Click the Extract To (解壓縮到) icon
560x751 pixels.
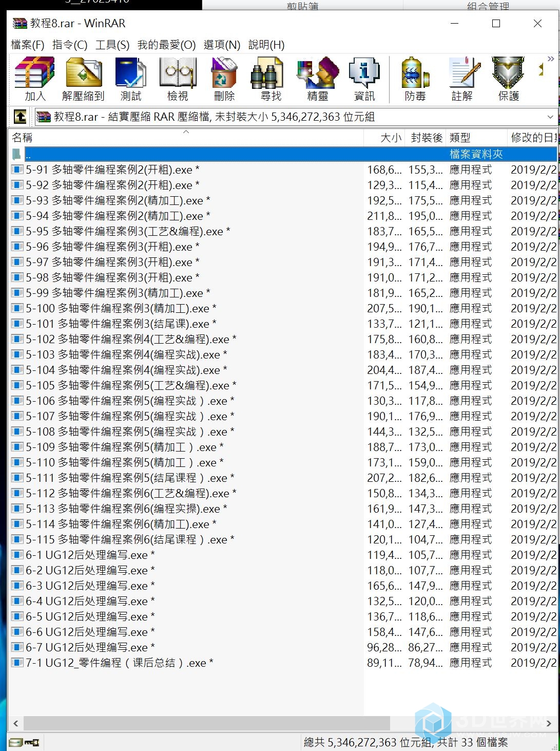tap(83, 79)
